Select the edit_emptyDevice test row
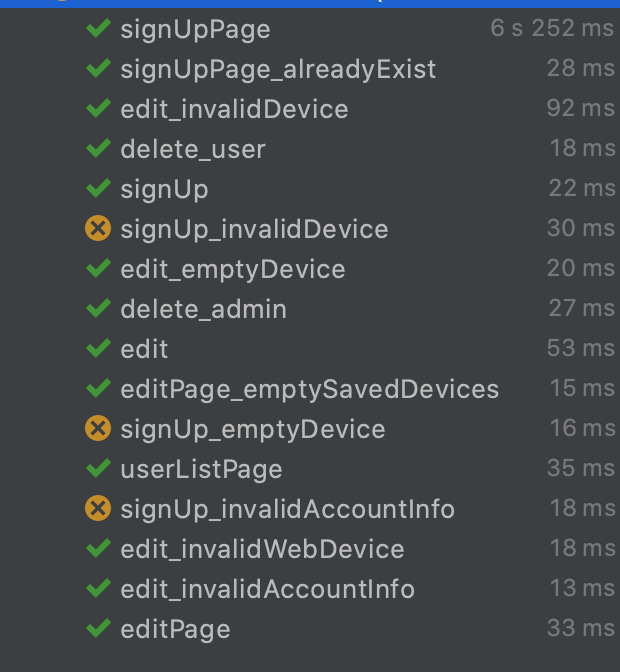This screenshot has width=620, height=672. click(232, 269)
